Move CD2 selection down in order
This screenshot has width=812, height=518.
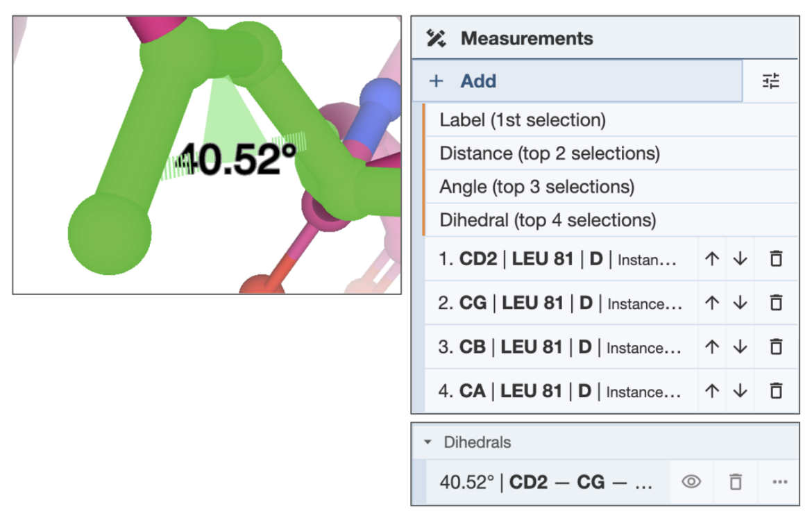coord(740,259)
